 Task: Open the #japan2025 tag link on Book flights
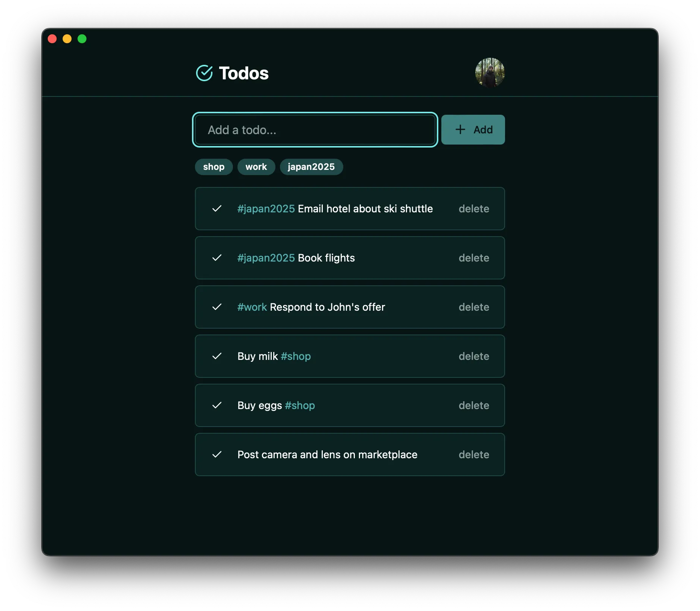pyautogui.click(x=266, y=258)
